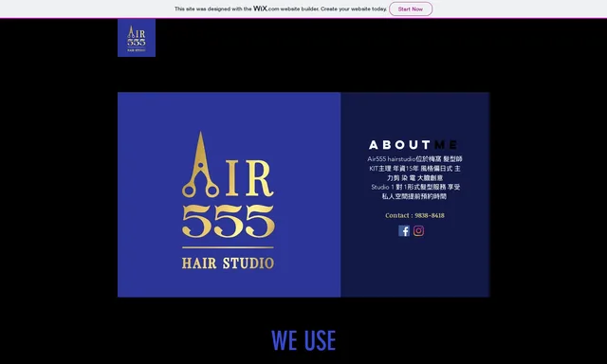The image size is (607, 364).
Task: Click the 'Contact : 9838-8418' text
Action: coord(414,215)
